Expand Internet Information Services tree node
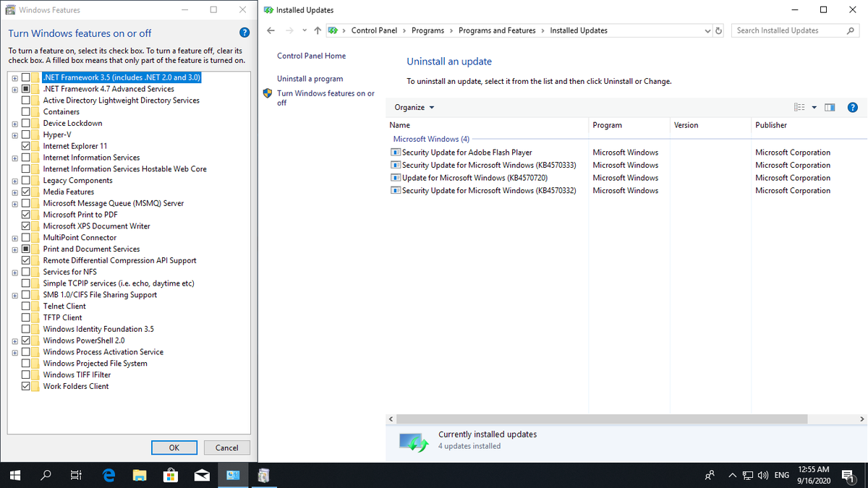Viewport: 868px width, 488px height. pos(14,158)
